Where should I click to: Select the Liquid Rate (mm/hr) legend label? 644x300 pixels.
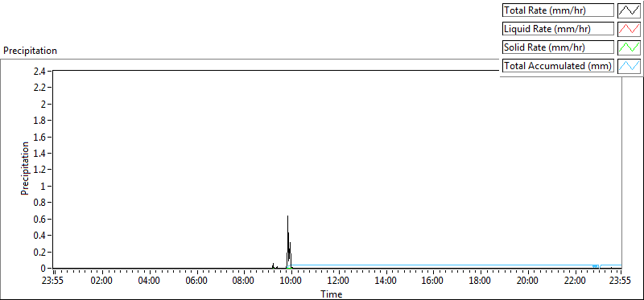[x=559, y=29]
